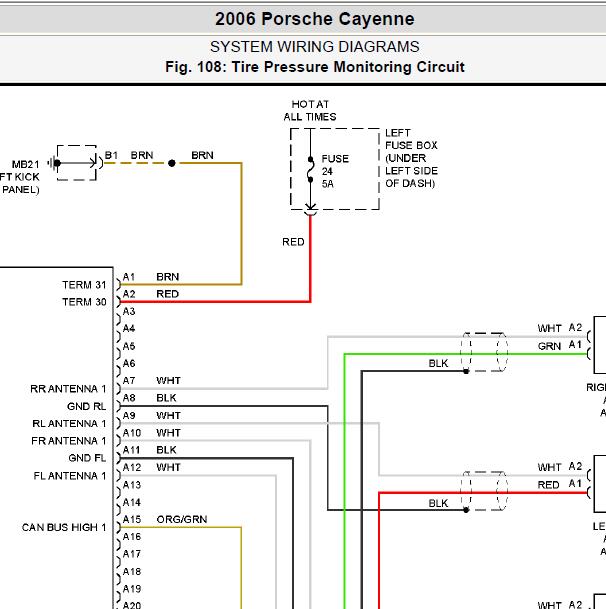
Task: Click the "GRN" wire color label
Action: [x=549, y=346]
